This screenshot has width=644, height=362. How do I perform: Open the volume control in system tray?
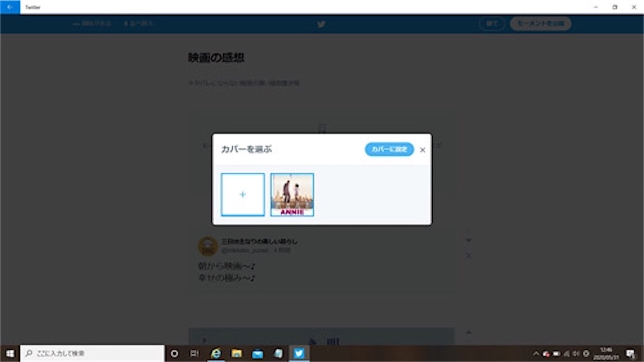576,353
